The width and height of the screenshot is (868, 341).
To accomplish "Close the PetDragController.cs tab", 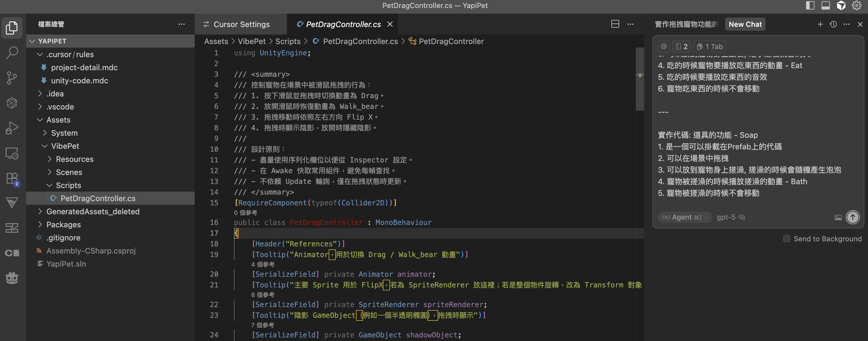I will tap(390, 24).
